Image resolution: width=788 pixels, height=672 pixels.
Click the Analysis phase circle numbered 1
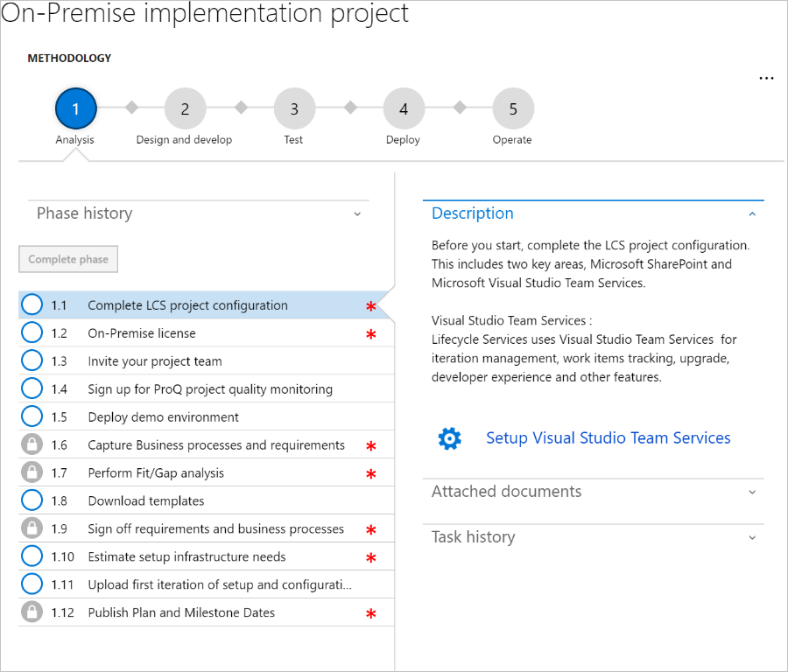coord(75,108)
